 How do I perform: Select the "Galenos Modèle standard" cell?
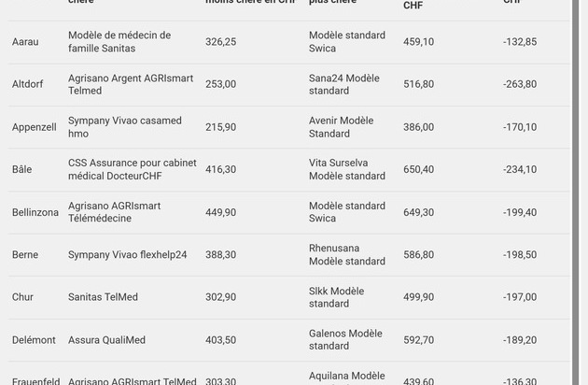click(x=345, y=340)
